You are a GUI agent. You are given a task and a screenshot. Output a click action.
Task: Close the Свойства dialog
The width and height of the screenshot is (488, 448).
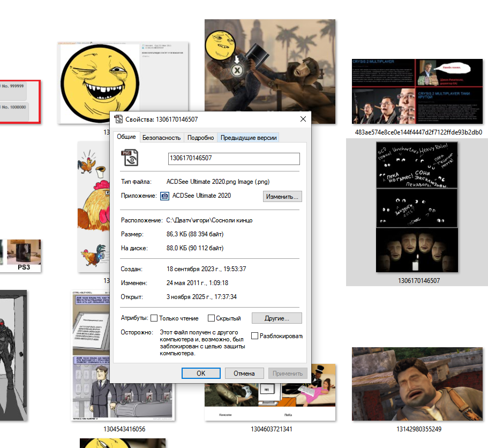click(x=303, y=120)
